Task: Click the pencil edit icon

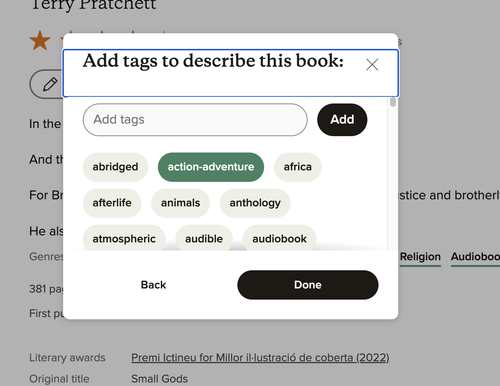Action: point(50,84)
